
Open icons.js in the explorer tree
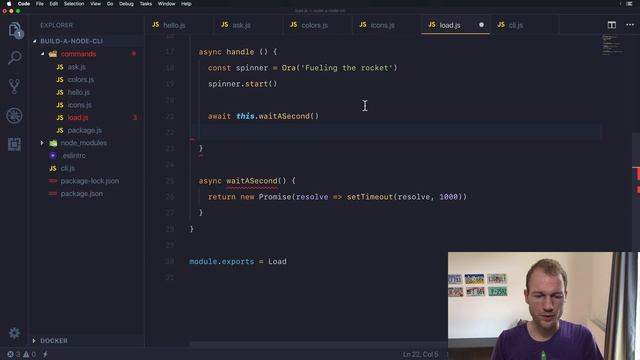[x=79, y=105]
